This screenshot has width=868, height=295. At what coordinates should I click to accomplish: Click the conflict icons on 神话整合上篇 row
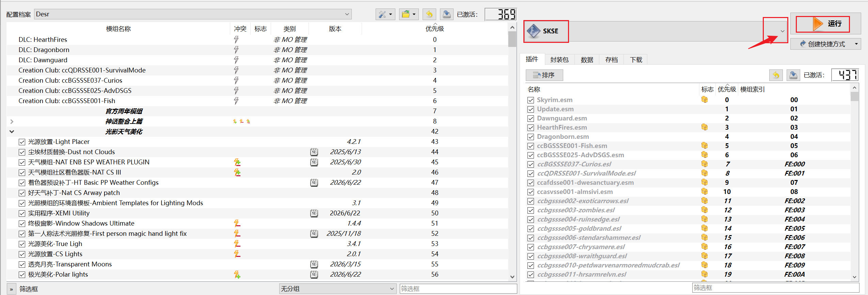pyautogui.click(x=241, y=121)
